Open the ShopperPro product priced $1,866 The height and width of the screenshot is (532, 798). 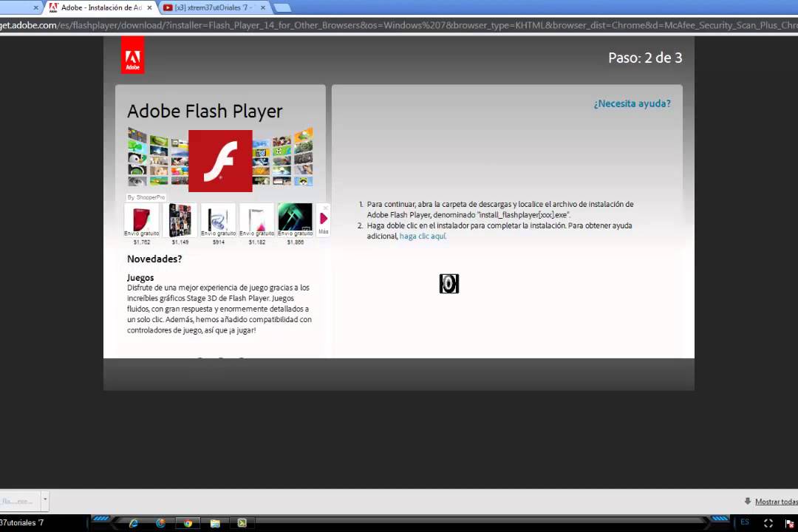[x=295, y=224]
